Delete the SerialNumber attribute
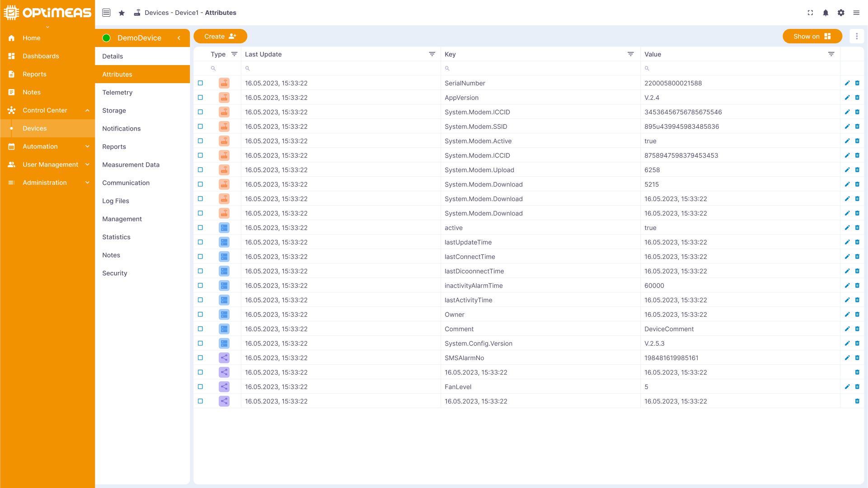The image size is (868, 488). pyautogui.click(x=857, y=83)
